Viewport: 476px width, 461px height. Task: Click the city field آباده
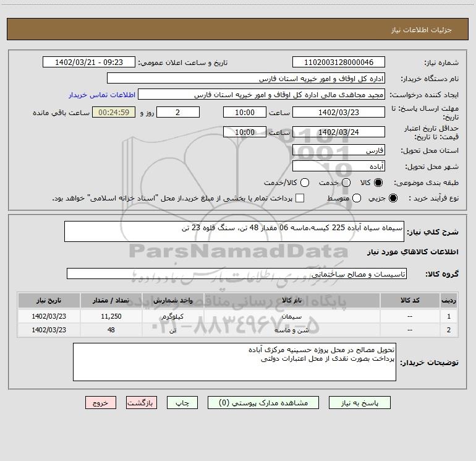tap(339, 166)
